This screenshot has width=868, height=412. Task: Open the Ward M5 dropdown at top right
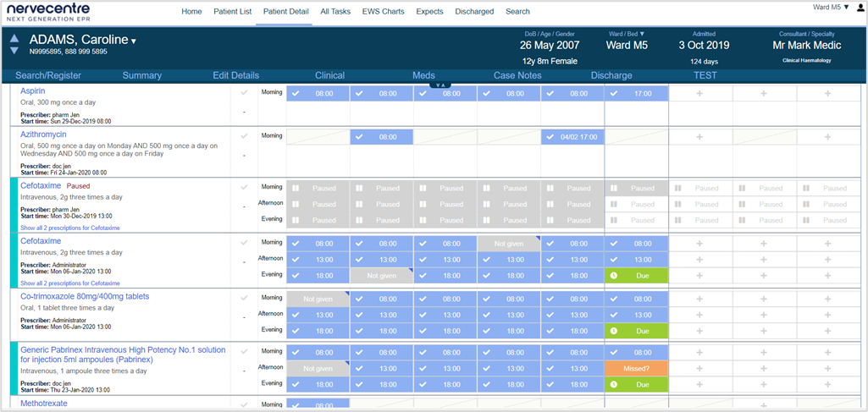pyautogui.click(x=831, y=8)
